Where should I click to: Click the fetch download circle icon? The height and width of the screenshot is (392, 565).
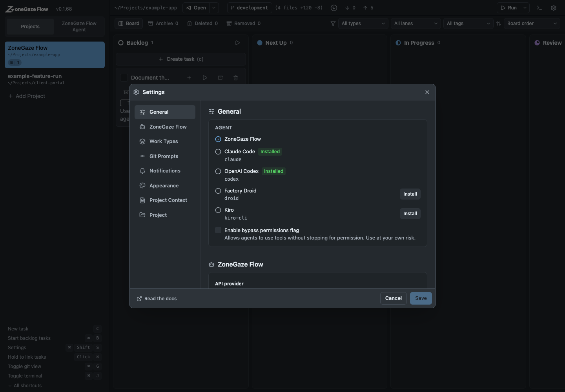334,8
